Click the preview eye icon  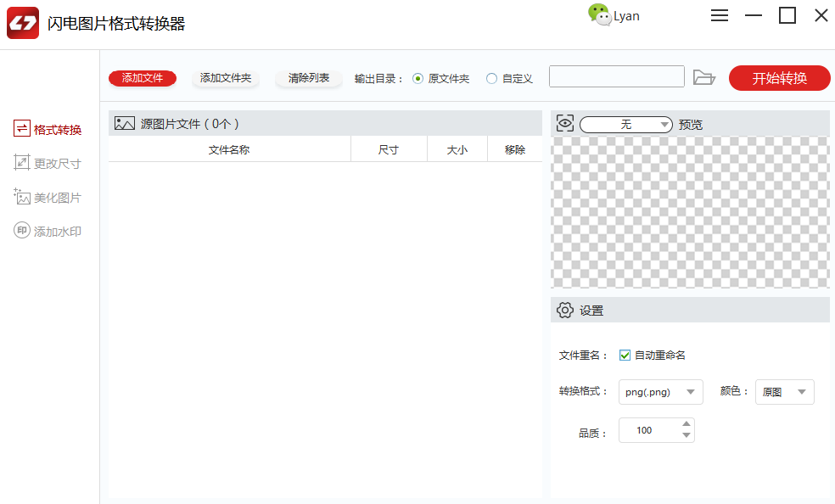click(565, 124)
